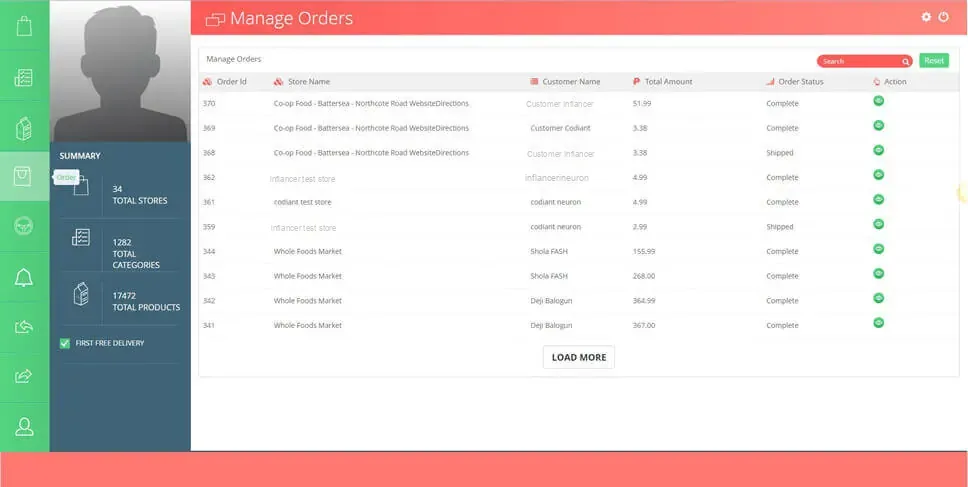Click amount 364.99 in order 342 row
This screenshot has width=968, height=487.
click(x=644, y=301)
